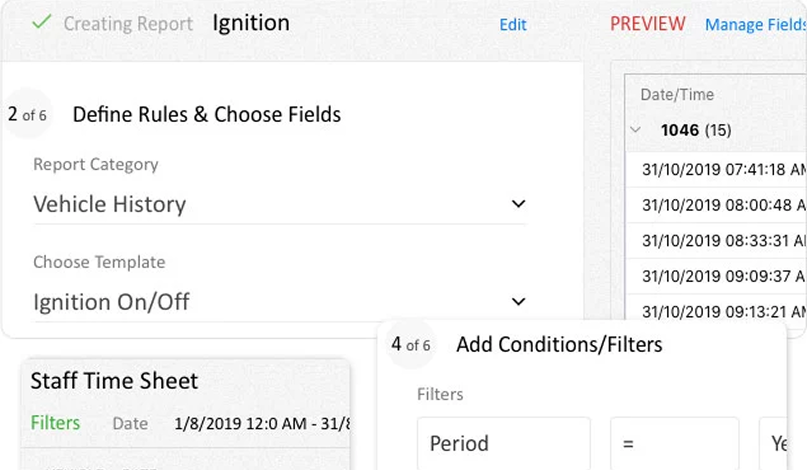Select the PREVIEW heading

pos(648,24)
